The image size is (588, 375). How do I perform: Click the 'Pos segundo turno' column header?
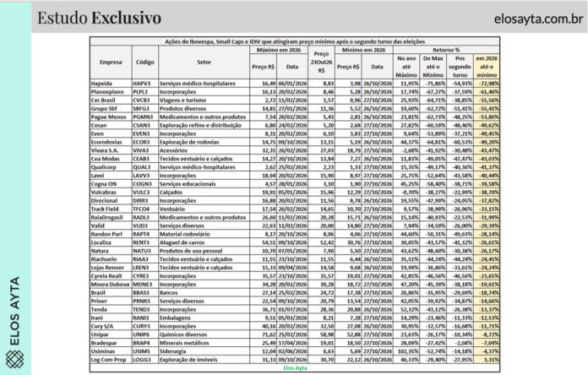coord(460,67)
